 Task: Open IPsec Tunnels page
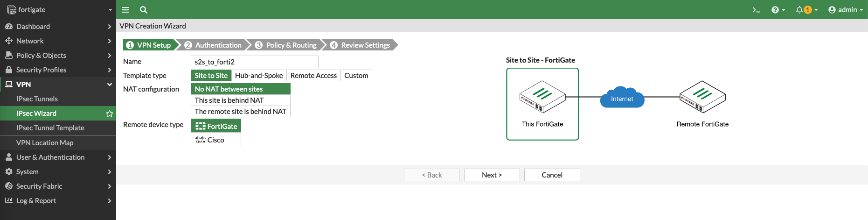coord(37,99)
